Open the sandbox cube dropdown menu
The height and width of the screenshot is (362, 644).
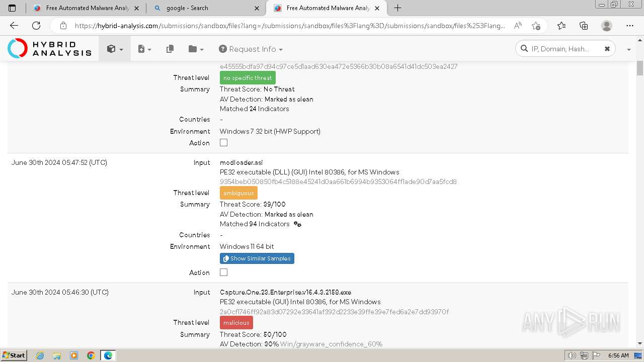(x=115, y=49)
